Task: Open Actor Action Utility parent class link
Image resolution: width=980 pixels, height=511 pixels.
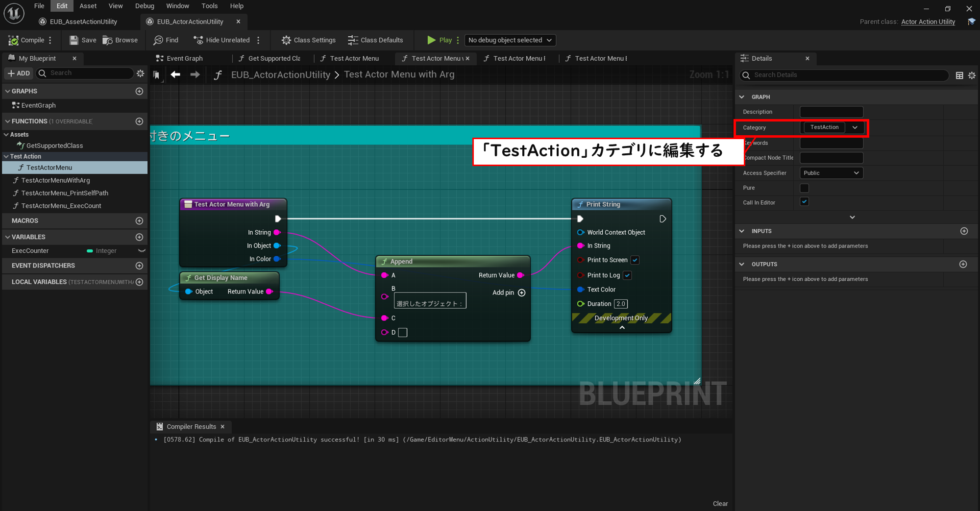Action: click(928, 22)
